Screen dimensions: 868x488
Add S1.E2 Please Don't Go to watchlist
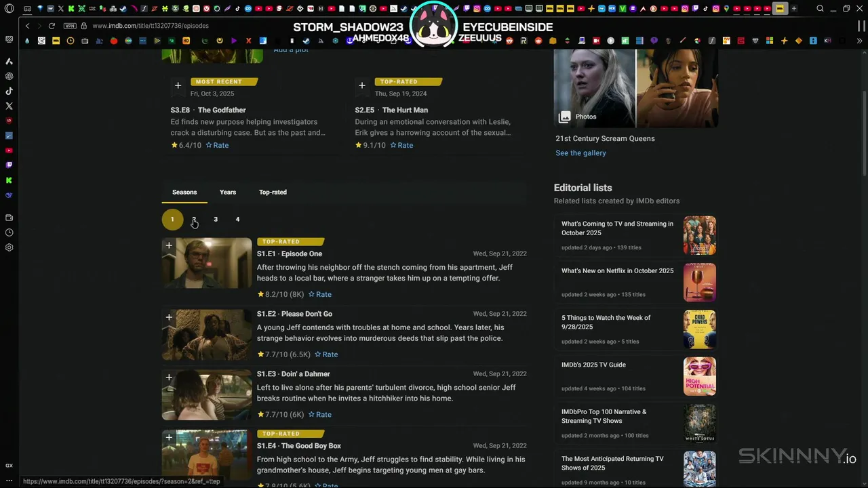pos(169,317)
